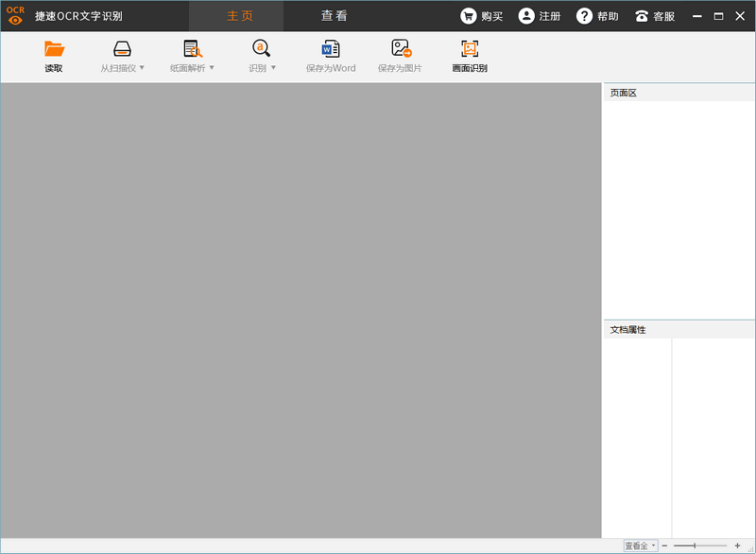Switch to the 查看 tab
This screenshot has width=756, height=554.
tap(334, 16)
